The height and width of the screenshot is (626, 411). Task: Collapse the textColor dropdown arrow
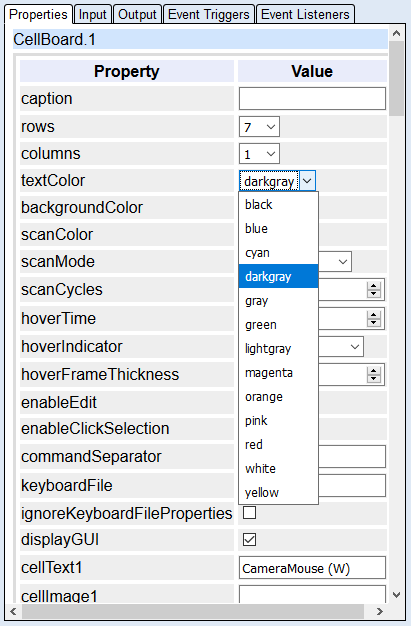pos(307,181)
